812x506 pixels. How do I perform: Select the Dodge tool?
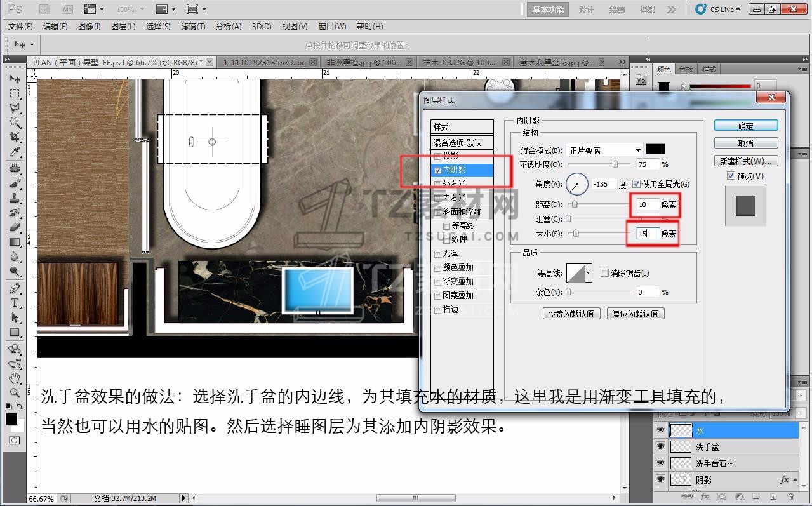(14, 272)
